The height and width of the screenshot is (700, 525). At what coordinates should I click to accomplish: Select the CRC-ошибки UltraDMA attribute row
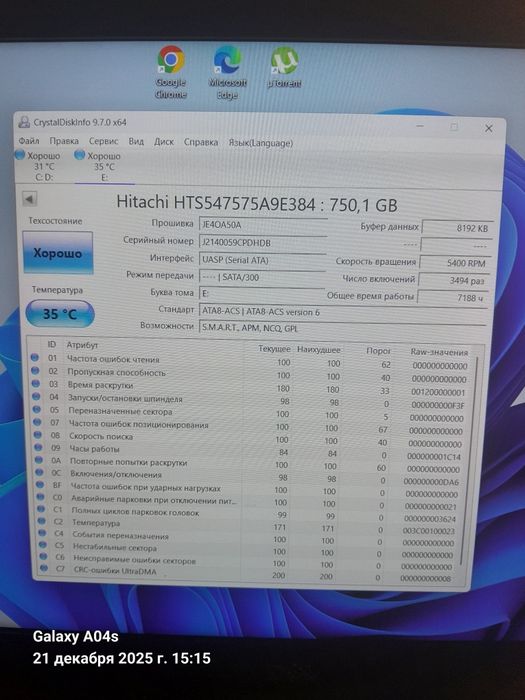click(247, 572)
